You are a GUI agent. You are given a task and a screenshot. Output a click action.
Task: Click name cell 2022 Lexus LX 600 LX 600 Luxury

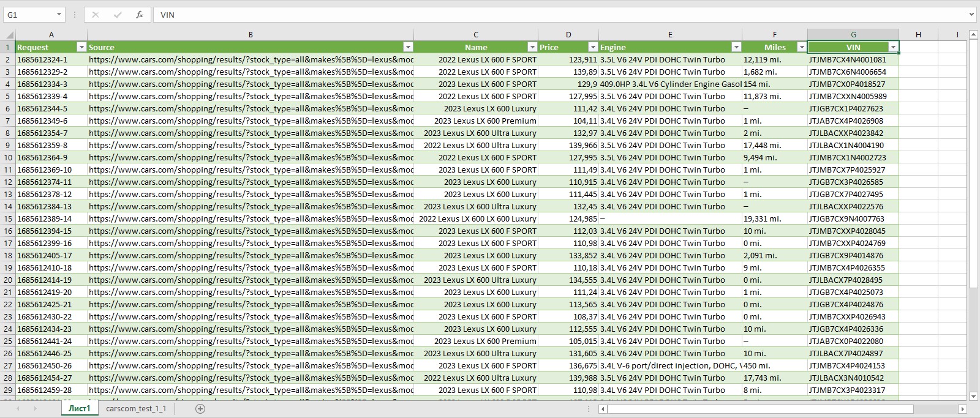476,218
